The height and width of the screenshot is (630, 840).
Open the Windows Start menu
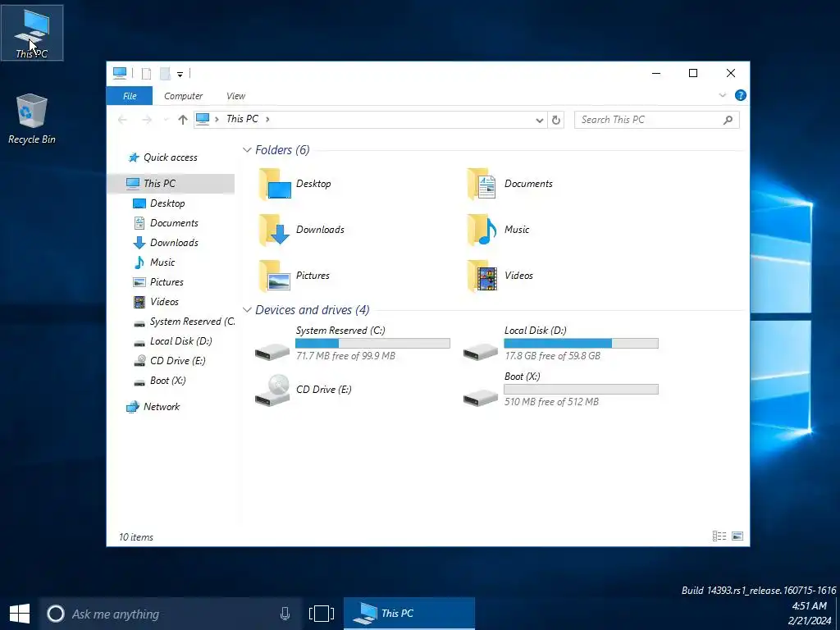coord(20,614)
